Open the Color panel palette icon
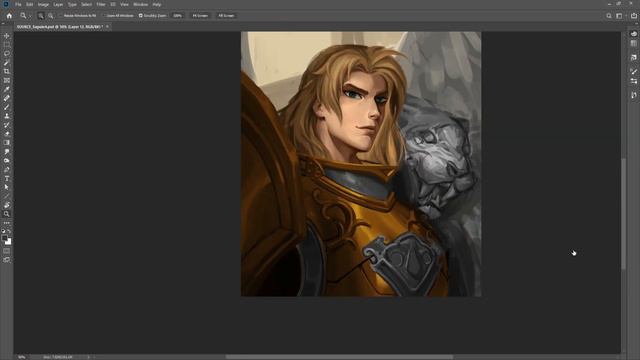The height and width of the screenshot is (360, 640). point(633,34)
